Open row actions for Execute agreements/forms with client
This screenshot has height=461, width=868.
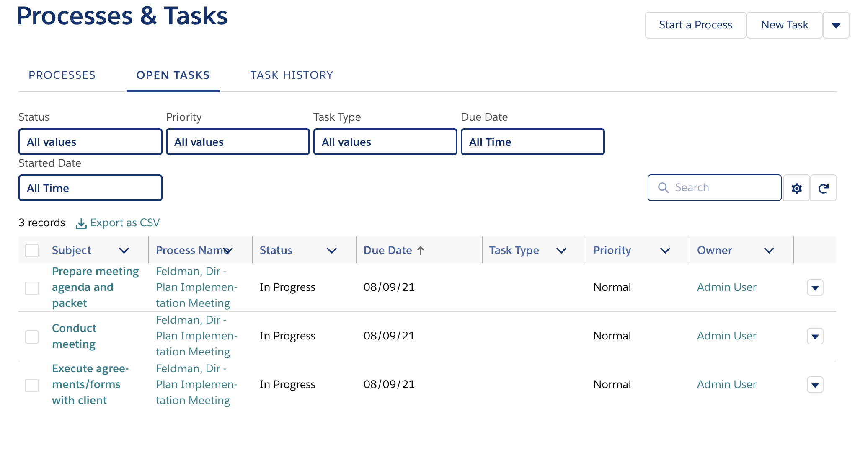[x=815, y=384]
